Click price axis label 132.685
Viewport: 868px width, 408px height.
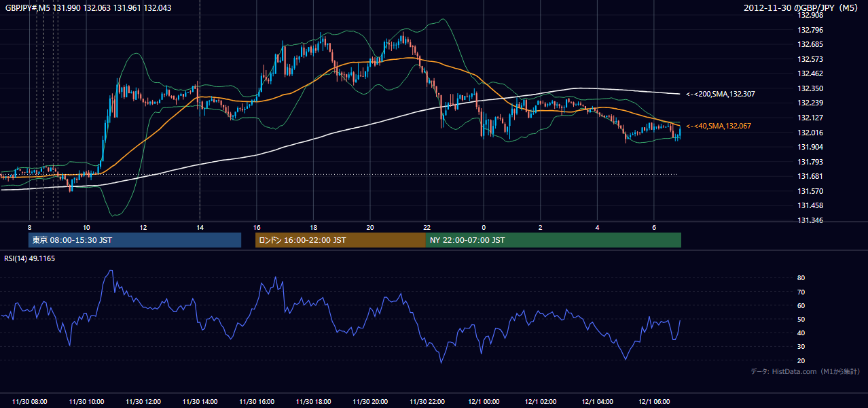click(810, 44)
